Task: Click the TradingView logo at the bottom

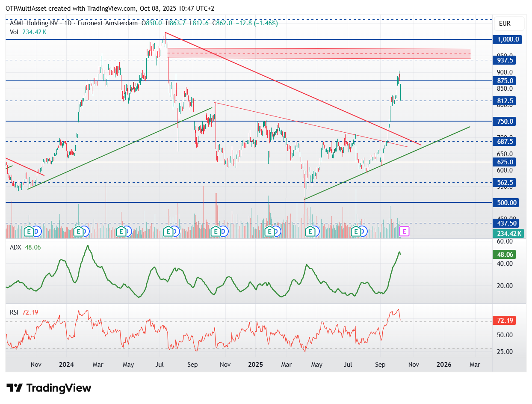Action: click(50, 388)
